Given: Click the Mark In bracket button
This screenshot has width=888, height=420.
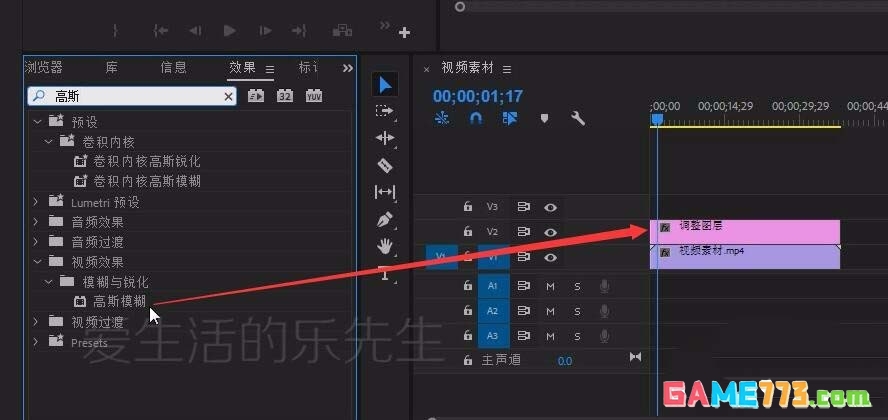Looking at the screenshot, I should (x=115, y=31).
